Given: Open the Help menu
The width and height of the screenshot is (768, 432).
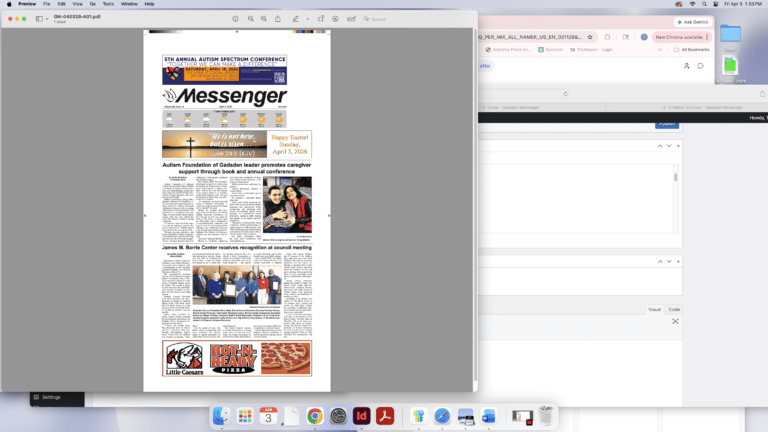Looking at the screenshot, I should tap(149, 4).
